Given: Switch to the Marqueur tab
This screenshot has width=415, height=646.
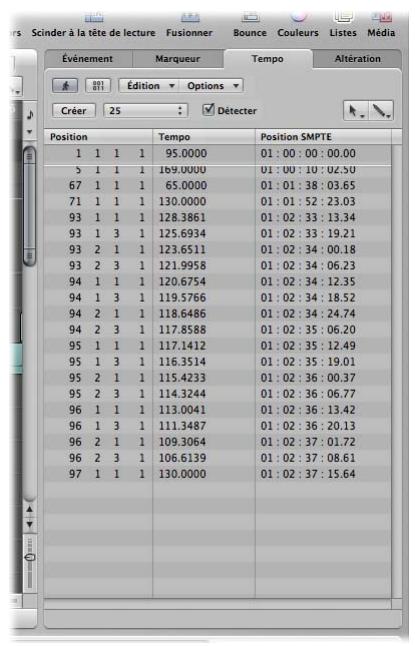Looking at the screenshot, I should click(x=178, y=59).
